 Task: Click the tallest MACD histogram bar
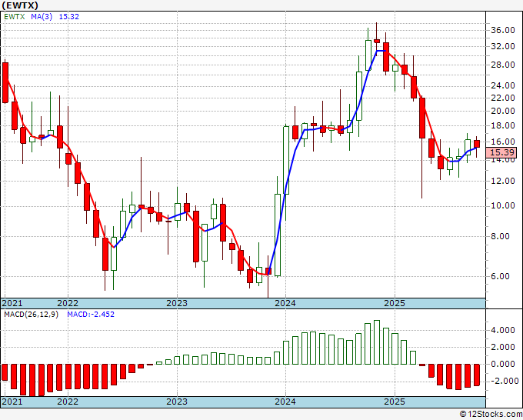[x=377, y=342]
